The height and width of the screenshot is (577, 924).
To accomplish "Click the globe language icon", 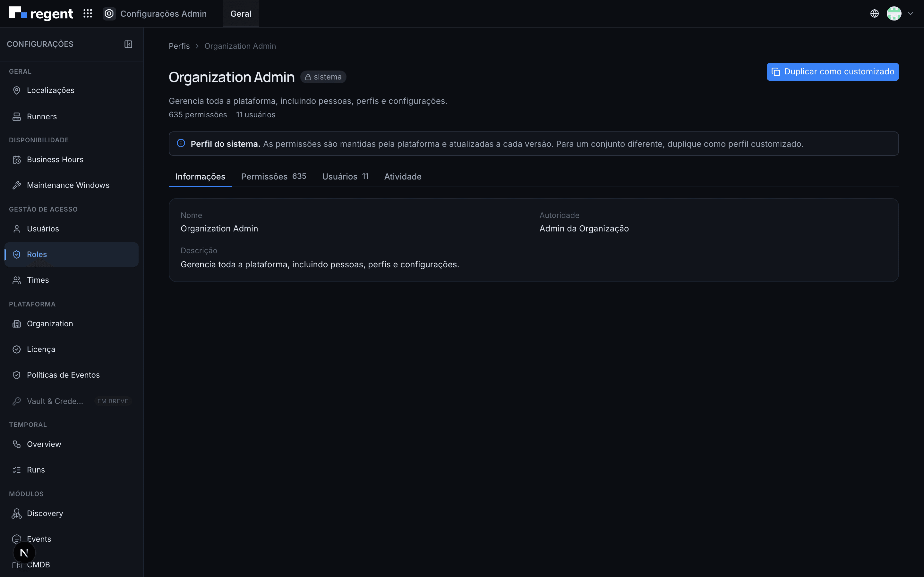I will tap(874, 14).
